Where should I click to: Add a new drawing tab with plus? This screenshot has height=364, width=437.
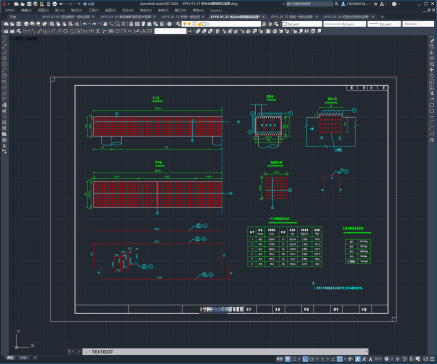click(x=382, y=16)
